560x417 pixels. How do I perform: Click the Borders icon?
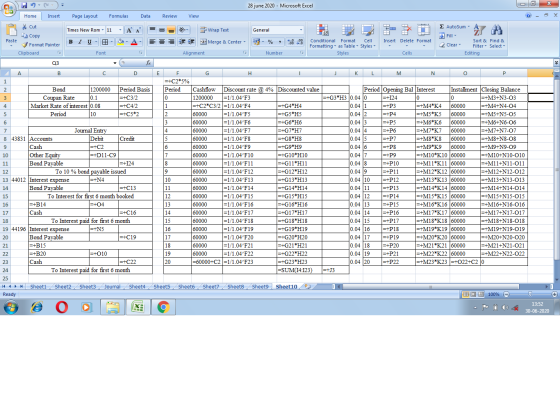click(x=105, y=42)
